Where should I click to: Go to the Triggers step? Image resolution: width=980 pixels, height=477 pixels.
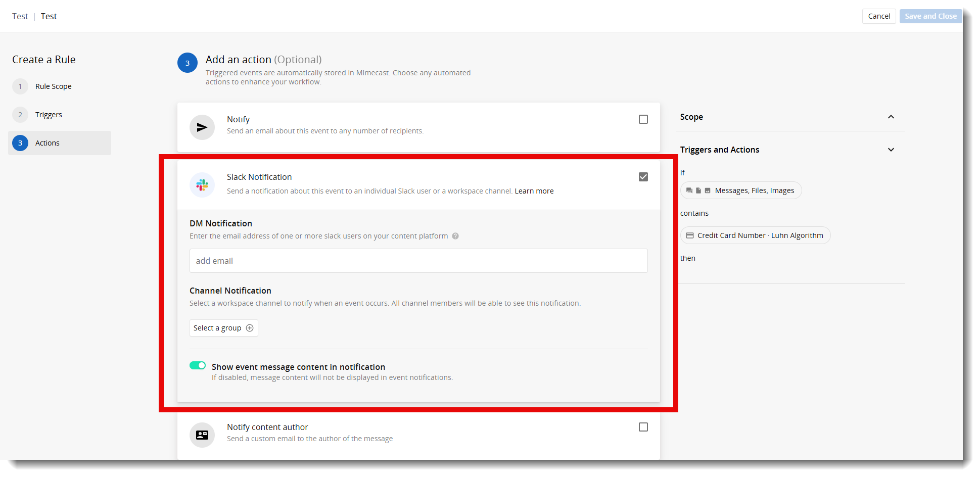(x=49, y=114)
